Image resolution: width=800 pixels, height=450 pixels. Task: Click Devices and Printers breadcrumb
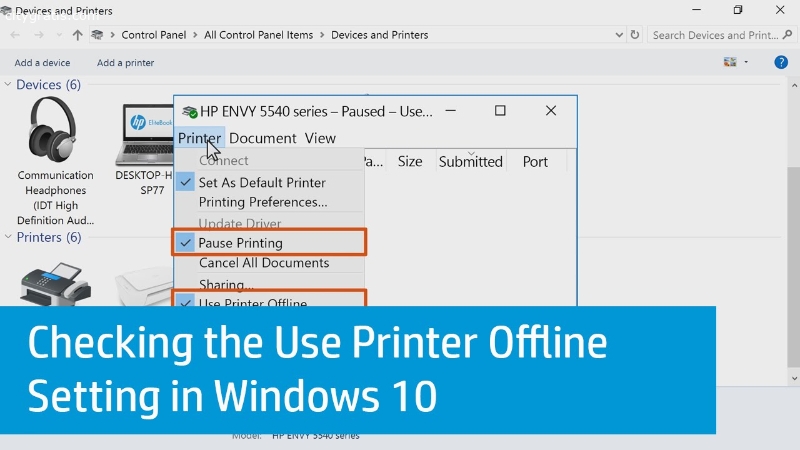tap(380, 35)
